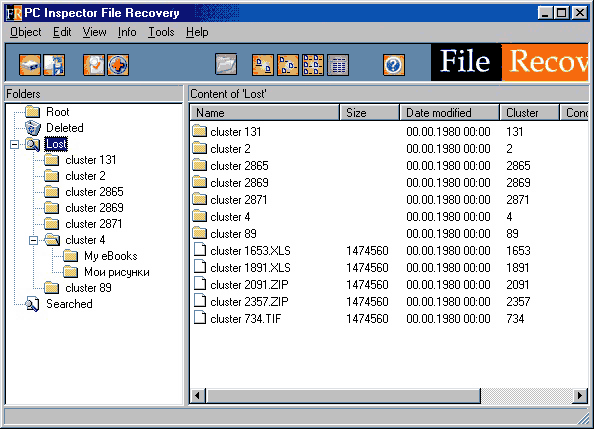The image size is (594, 429).
Task: Open the View menu
Action: tap(94, 32)
